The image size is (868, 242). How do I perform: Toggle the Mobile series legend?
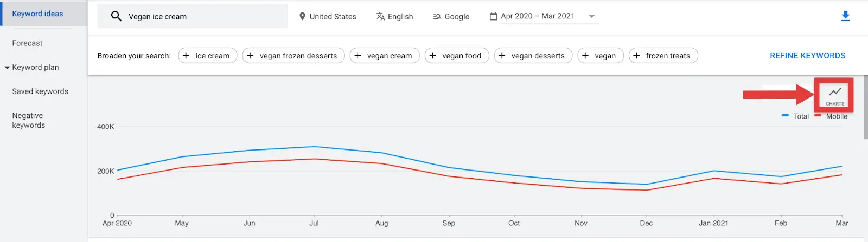pos(832,116)
